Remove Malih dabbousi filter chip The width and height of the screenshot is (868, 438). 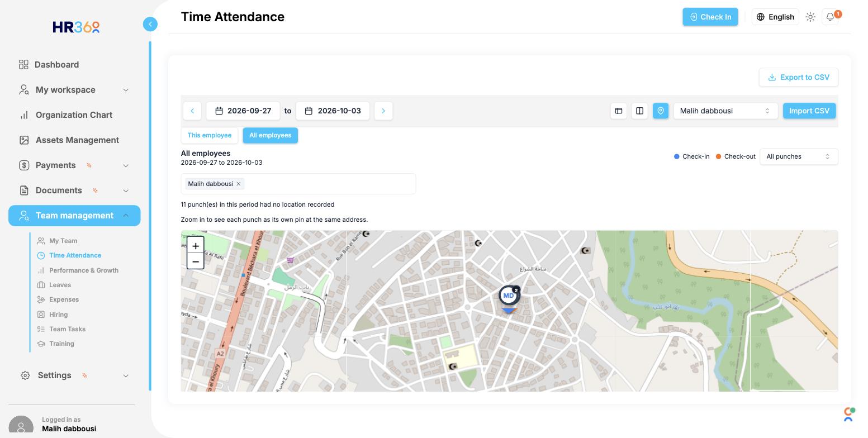click(239, 184)
